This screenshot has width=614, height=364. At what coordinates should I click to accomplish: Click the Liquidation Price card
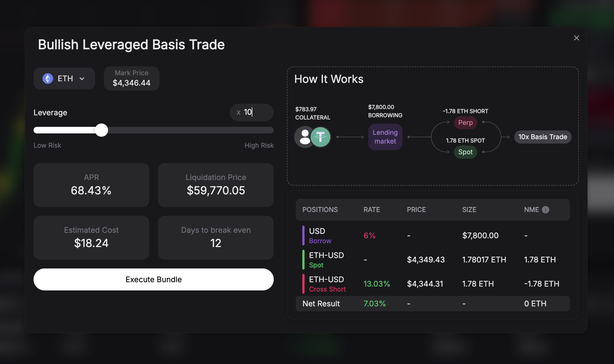tap(216, 185)
